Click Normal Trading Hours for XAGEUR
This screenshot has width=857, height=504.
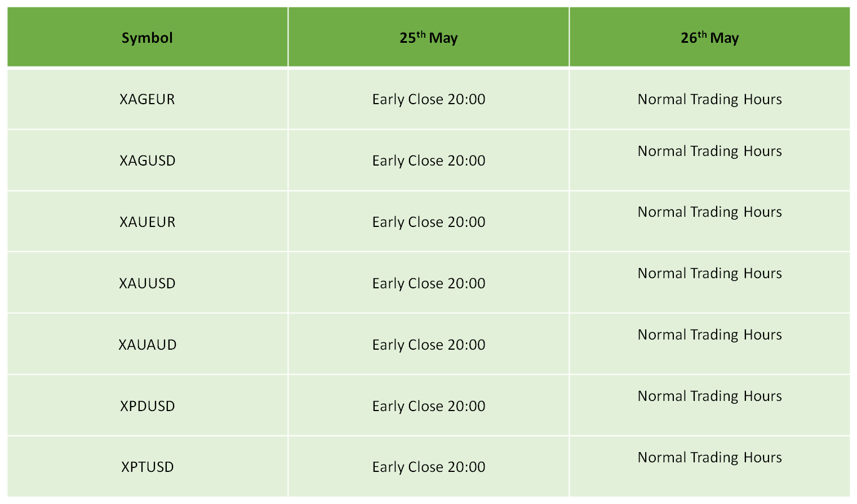(709, 99)
